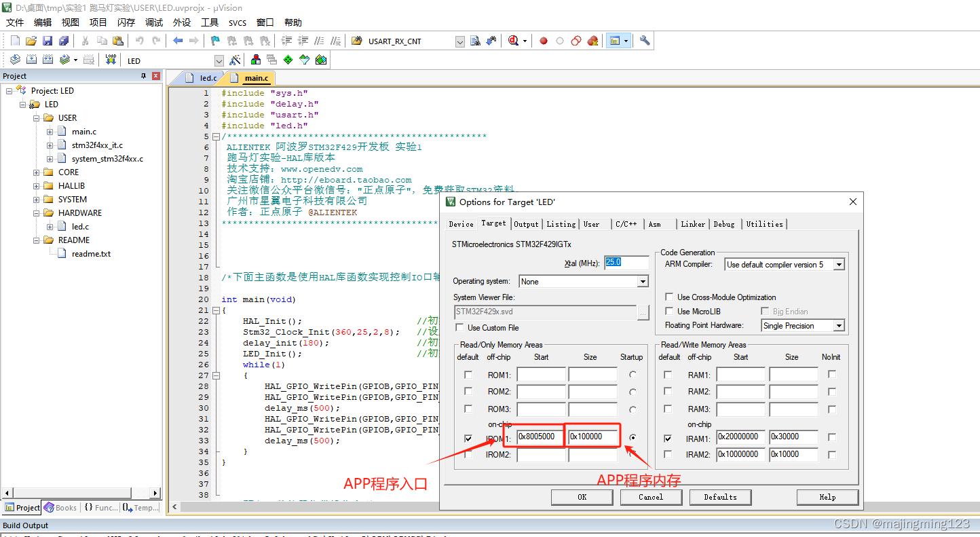Expand the HARDWARE folder in Project tree
The image size is (980, 537).
pyautogui.click(x=35, y=212)
